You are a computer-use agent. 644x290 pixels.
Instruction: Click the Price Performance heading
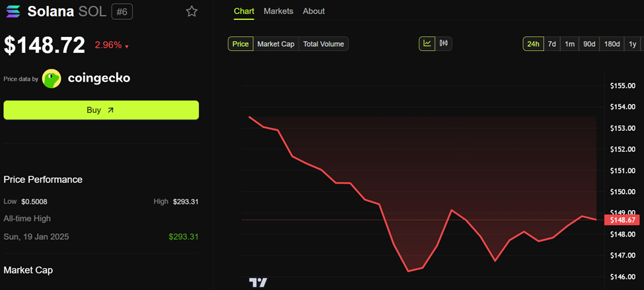(43, 180)
